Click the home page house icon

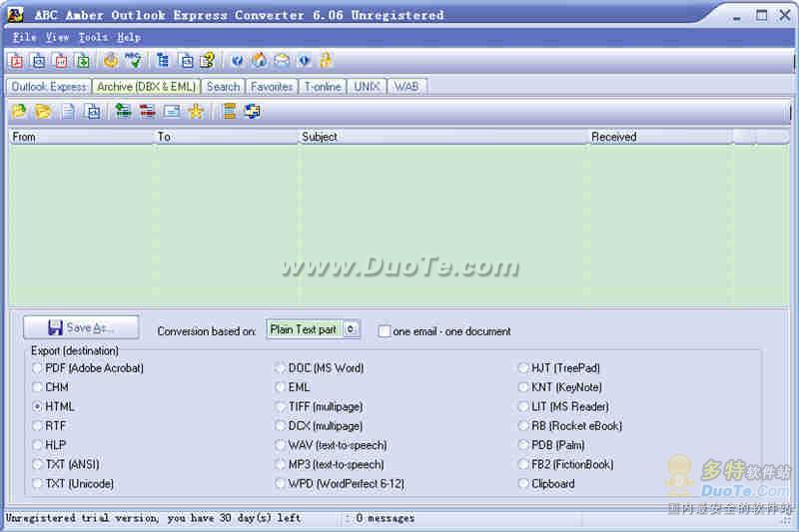260,61
